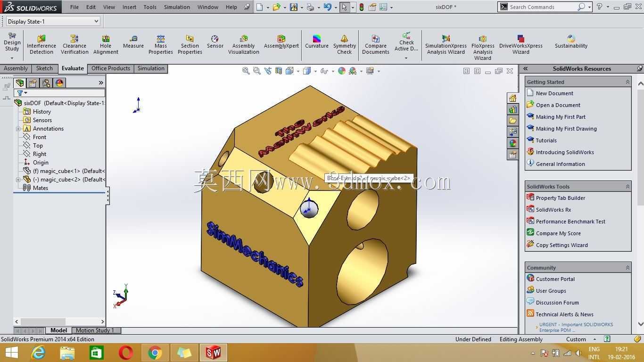Image resolution: width=644 pixels, height=362 pixels.
Task: Show Curvature display
Action: 317,41
